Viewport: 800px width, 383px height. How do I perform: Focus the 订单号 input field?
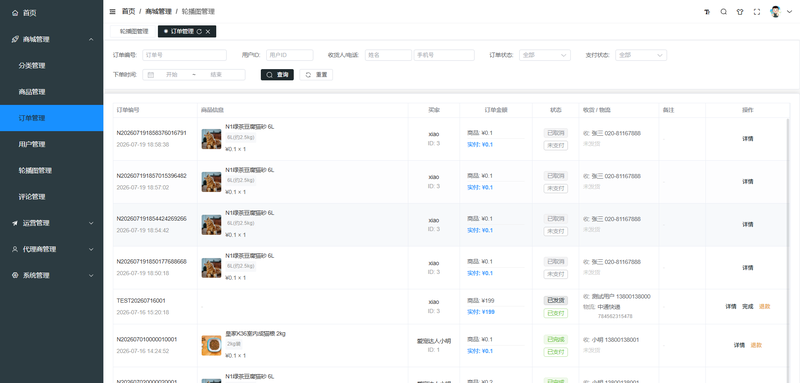tap(184, 55)
